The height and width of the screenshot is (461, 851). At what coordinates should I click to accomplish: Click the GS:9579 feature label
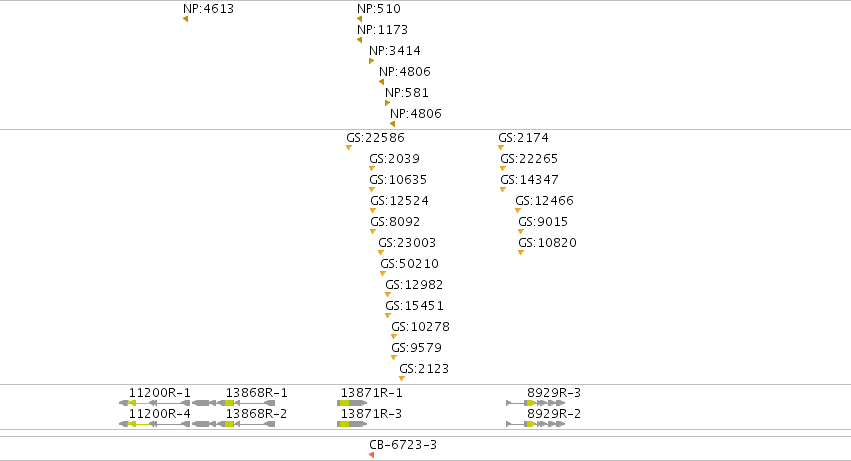tap(417, 348)
